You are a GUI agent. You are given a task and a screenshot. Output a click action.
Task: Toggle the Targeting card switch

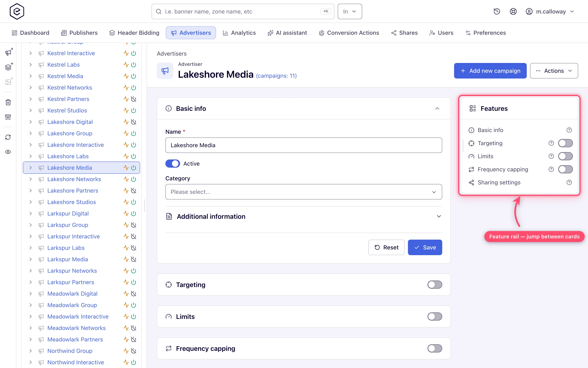[435, 285]
